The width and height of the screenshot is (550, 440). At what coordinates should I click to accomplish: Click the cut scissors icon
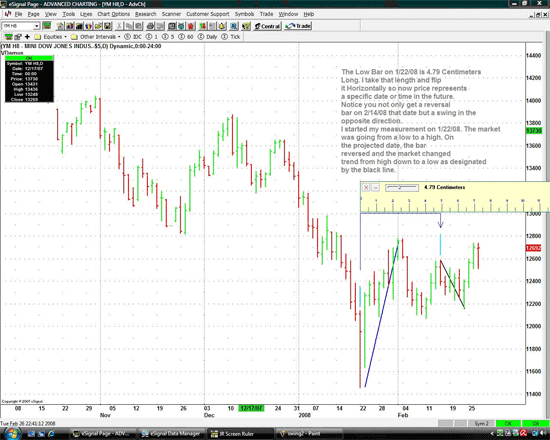[119, 26]
